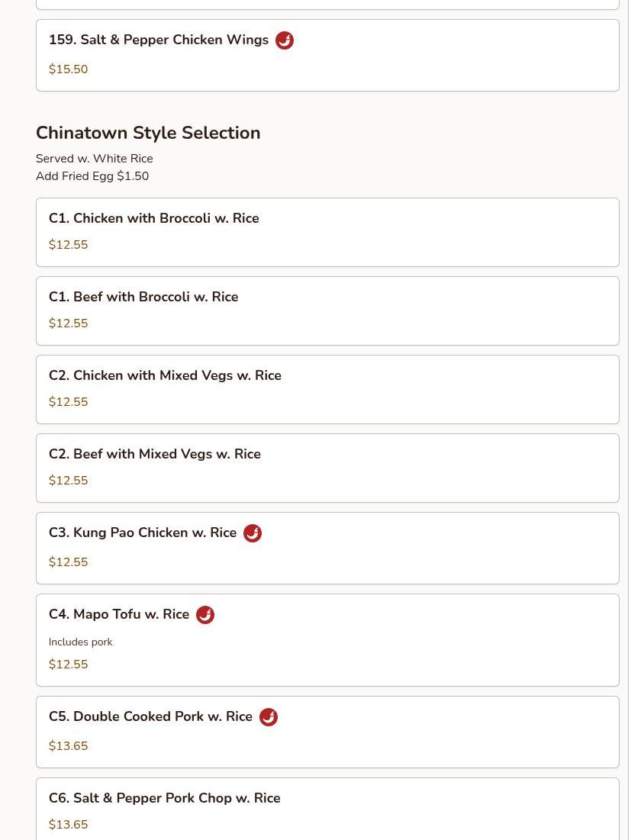
Task: Click spicy chili icon beside Salt & Pepper Chicken Wings
Action: (x=285, y=40)
